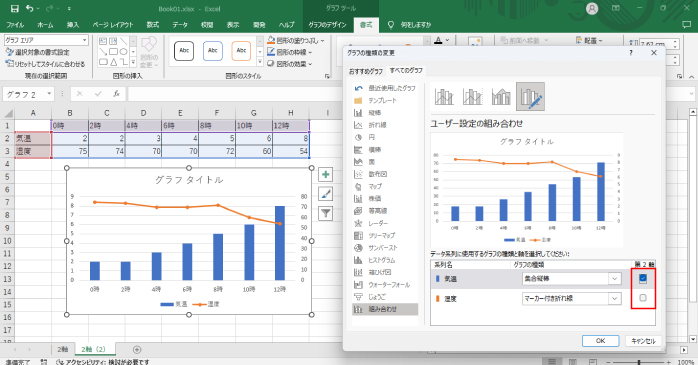Choose 面 area chart category
The image size is (698, 365).
click(x=385, y=162)
